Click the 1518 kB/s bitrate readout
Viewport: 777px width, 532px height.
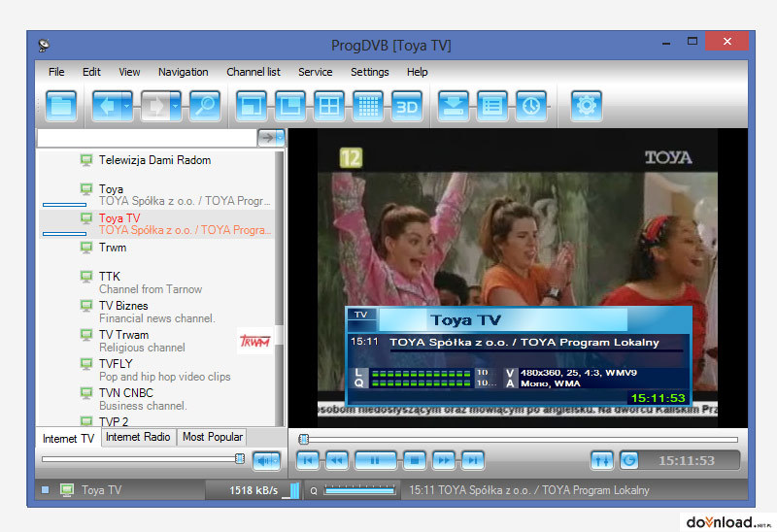point(253,490)
